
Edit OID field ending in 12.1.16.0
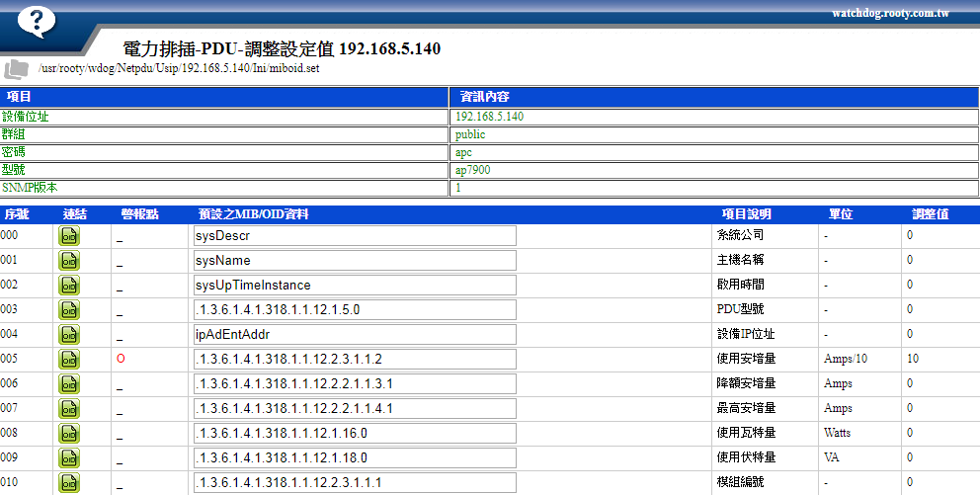(355, 434)
